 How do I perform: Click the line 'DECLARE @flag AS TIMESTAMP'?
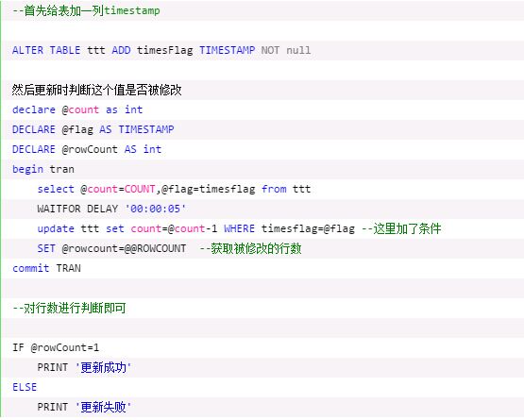[x=93, y=129]
